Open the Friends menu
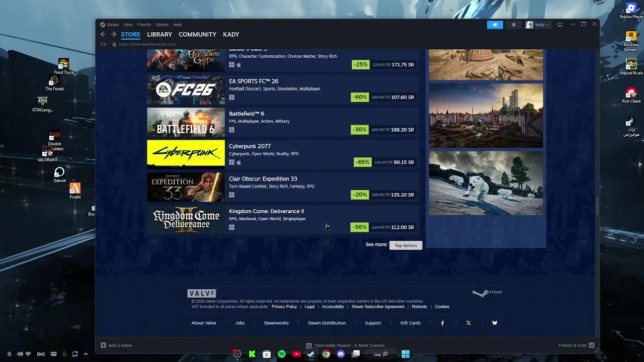644x362 pixels. point(144,25)
